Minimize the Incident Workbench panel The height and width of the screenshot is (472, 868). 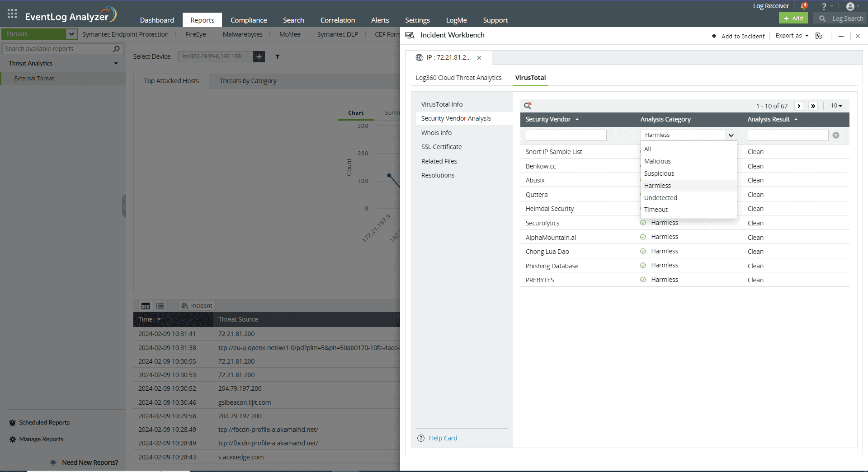point(841,36)
